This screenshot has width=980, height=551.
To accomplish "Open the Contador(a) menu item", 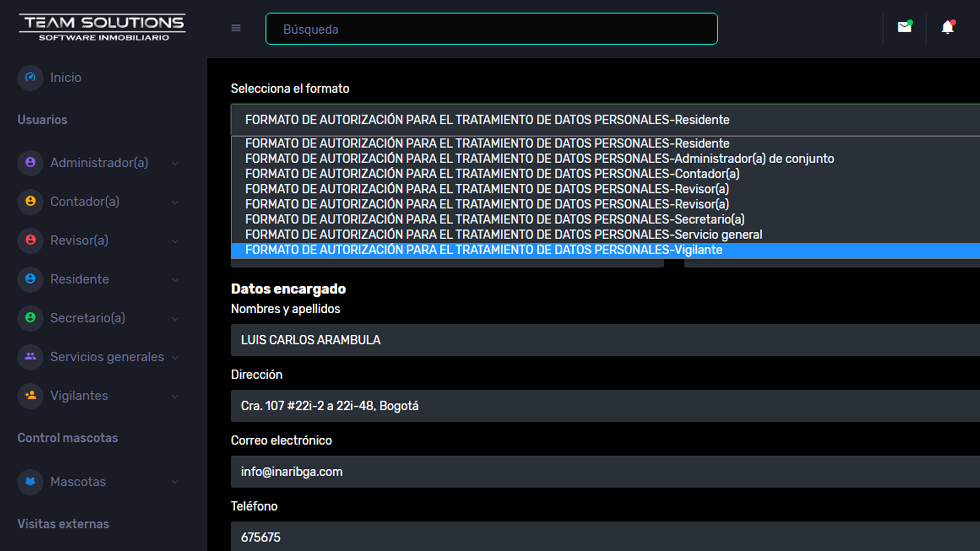I will click(85, 202).
